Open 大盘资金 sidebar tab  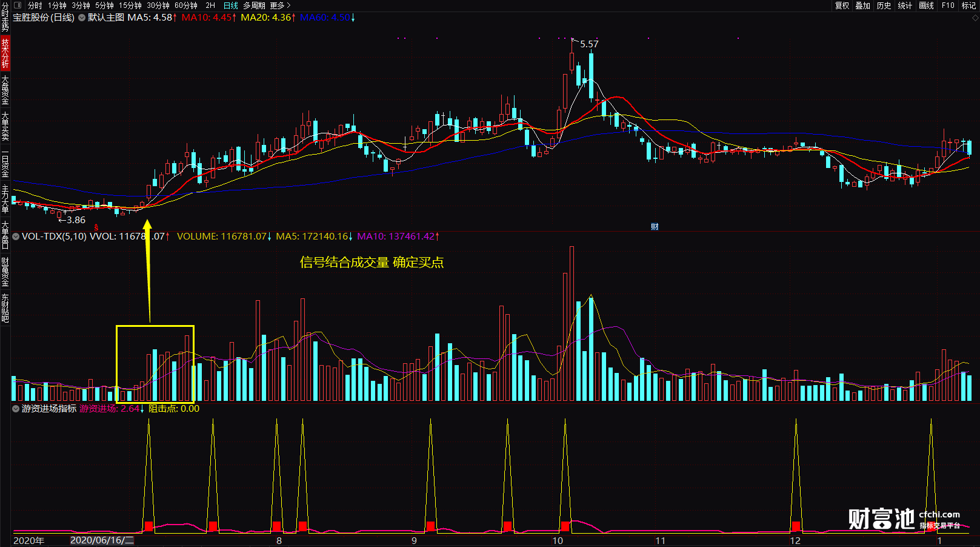5,90
